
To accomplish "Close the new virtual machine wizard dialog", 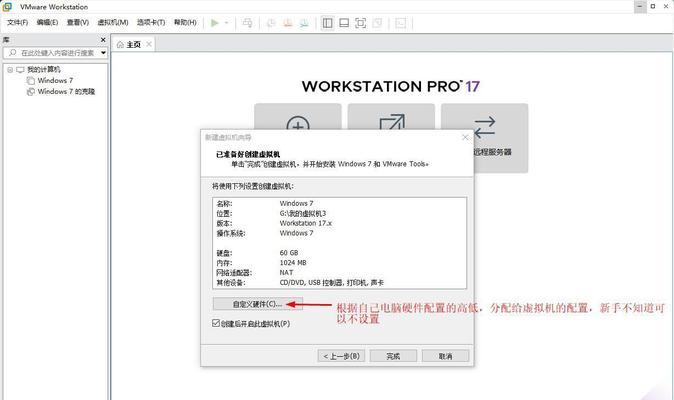I will (465, 137).
